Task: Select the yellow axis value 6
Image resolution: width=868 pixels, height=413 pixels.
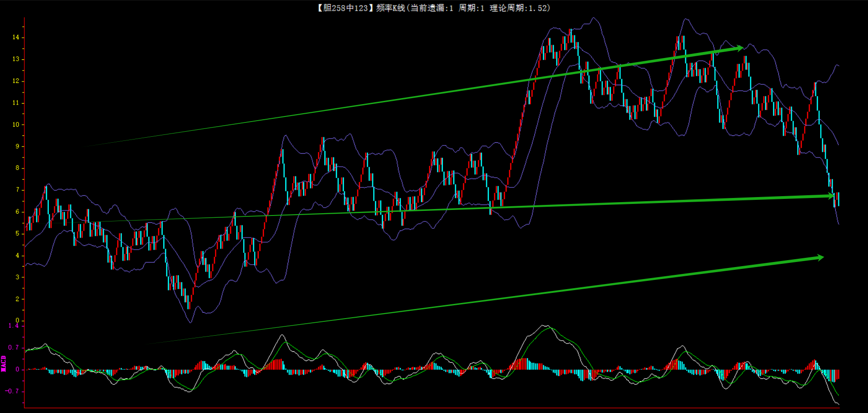Action: 17,212
